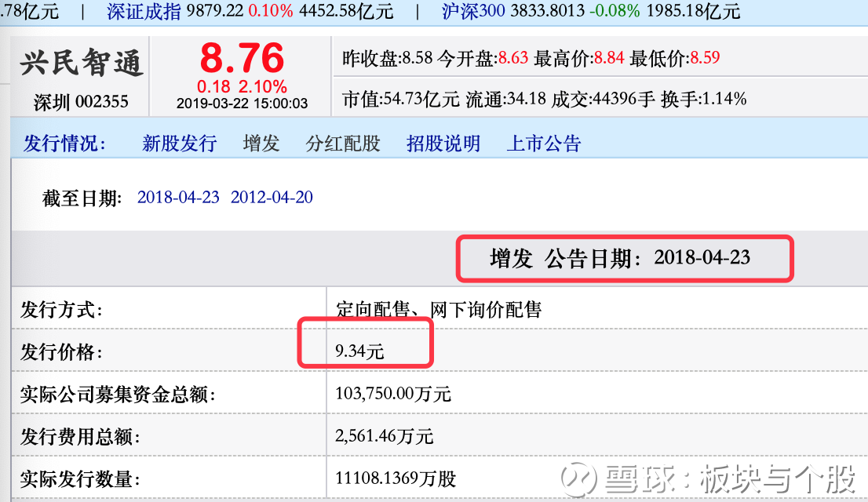The image size is (868, 502).
Task: Click the 11108.1369万股 value
Action: 396,478
